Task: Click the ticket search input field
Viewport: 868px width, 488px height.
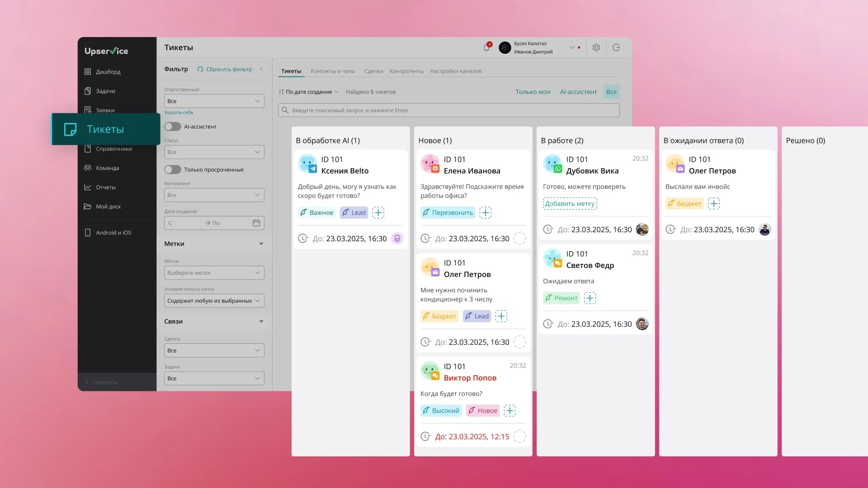Action: click(448, 110)
